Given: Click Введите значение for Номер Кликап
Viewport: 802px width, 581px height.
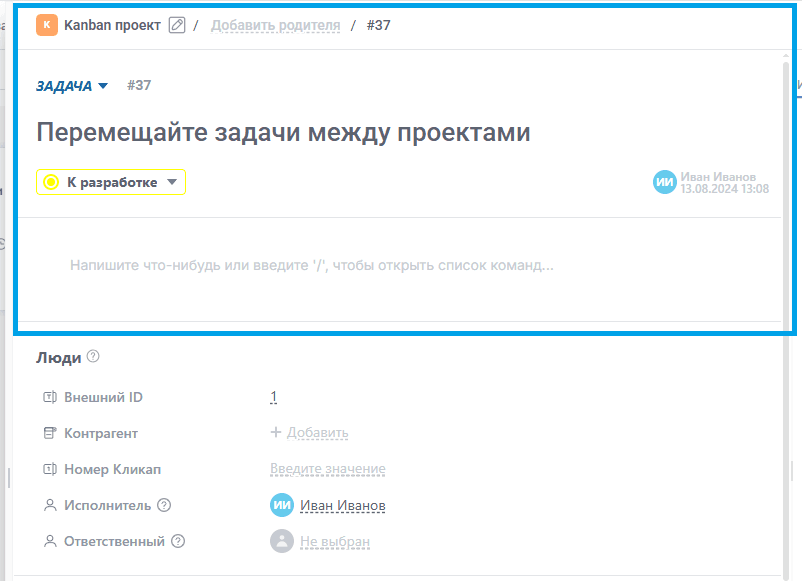Looking at the screenshot, I should [x=328, y=469].
